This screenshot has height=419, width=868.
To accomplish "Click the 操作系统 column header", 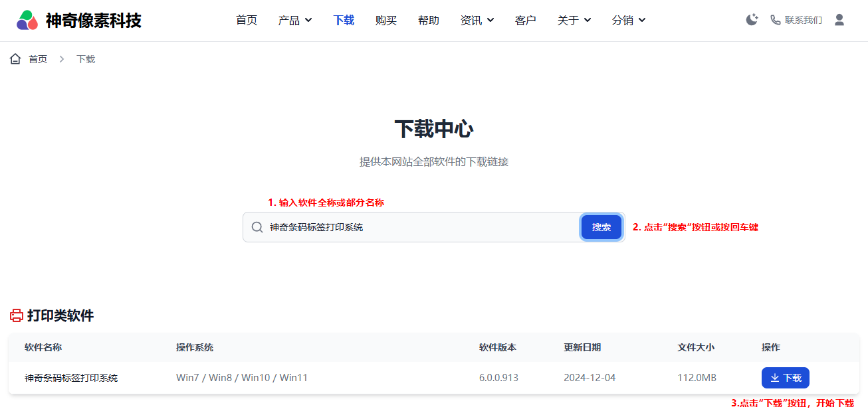I will pyautogui.click(x=195, y=347).
